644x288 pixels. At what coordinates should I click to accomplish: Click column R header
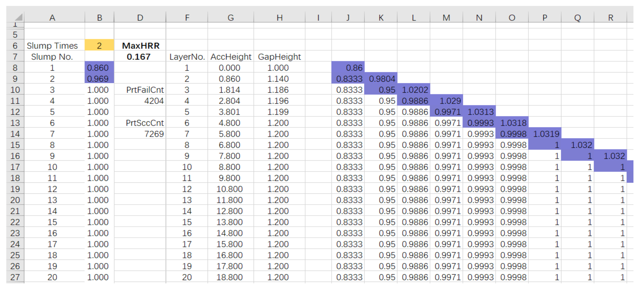point(610,18)
